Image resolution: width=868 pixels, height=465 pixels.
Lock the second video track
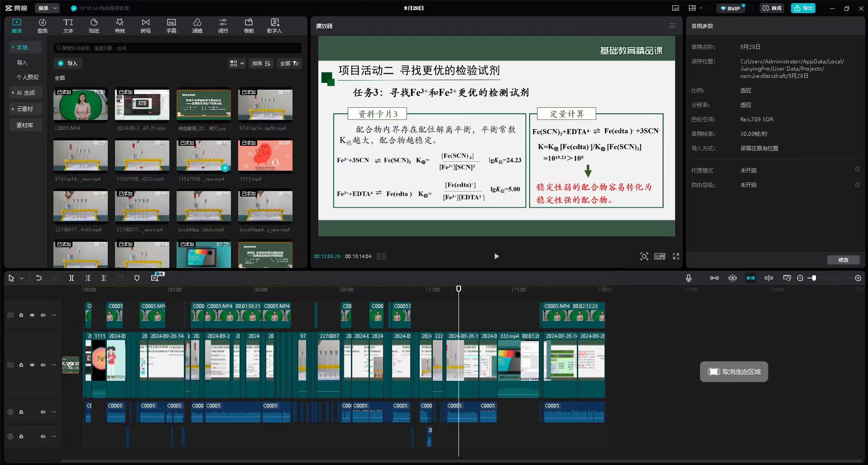(21, 365)
